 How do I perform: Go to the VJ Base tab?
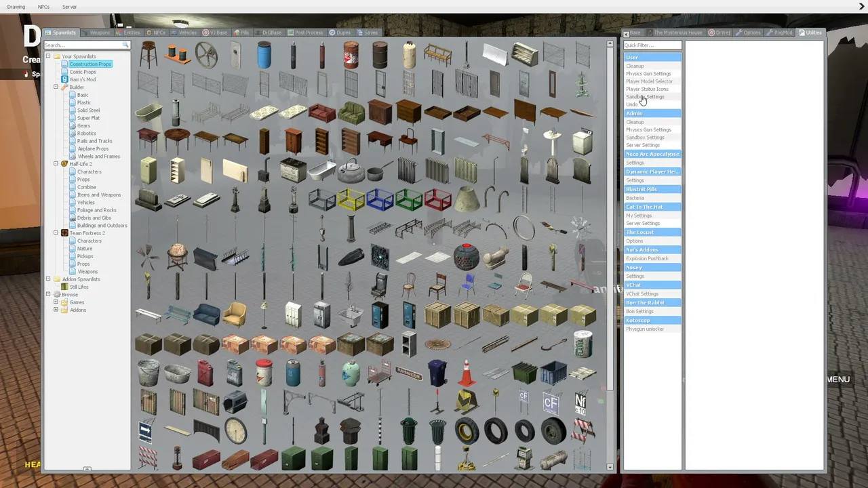[x=215, y=33]
